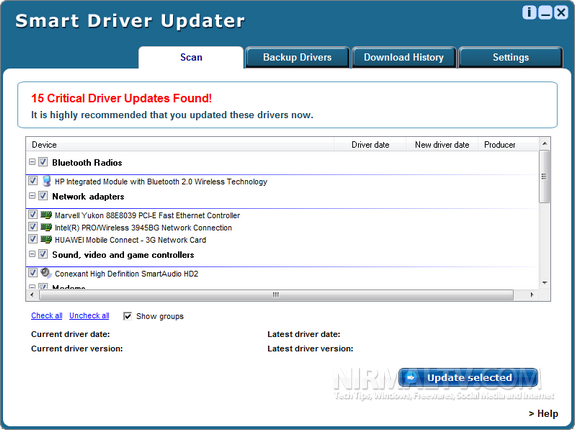Sort by the New driver date column

[442, 145]
